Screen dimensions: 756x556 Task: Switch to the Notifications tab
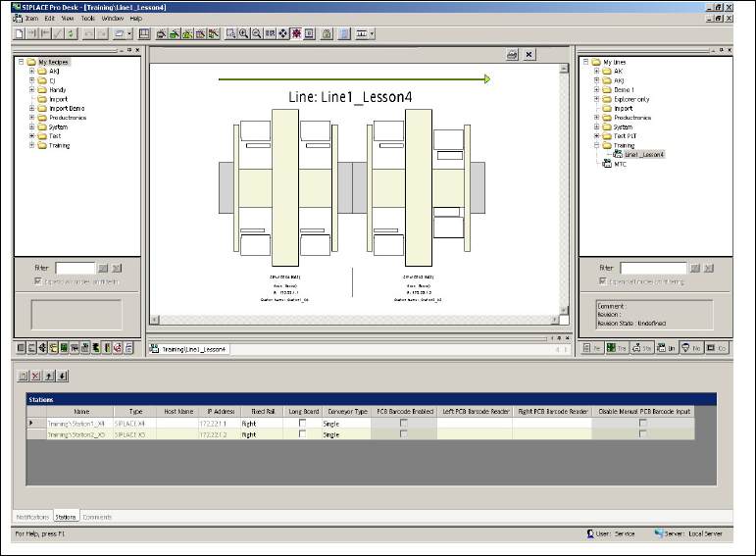pyautogui.click(x=32, y=516)
